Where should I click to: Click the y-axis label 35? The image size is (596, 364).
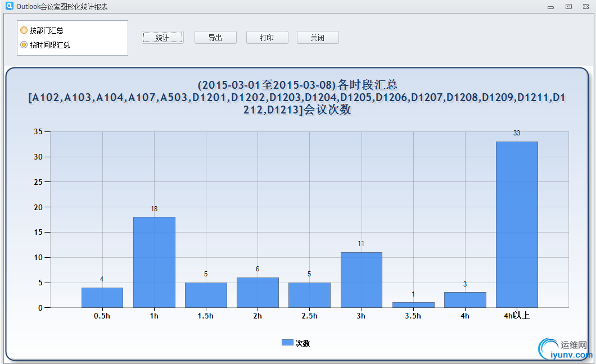38,131
